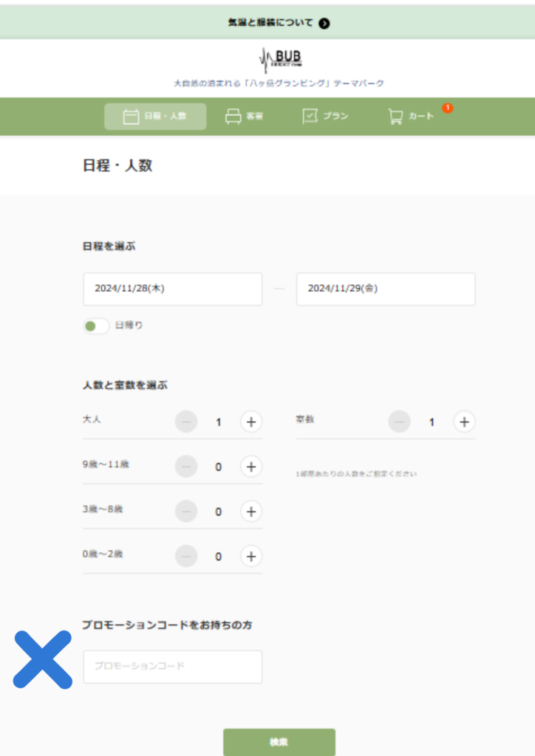The image size is (535, 756).
Task: Open the 気温と服装について arrow banner
Action: click(279, 23)
